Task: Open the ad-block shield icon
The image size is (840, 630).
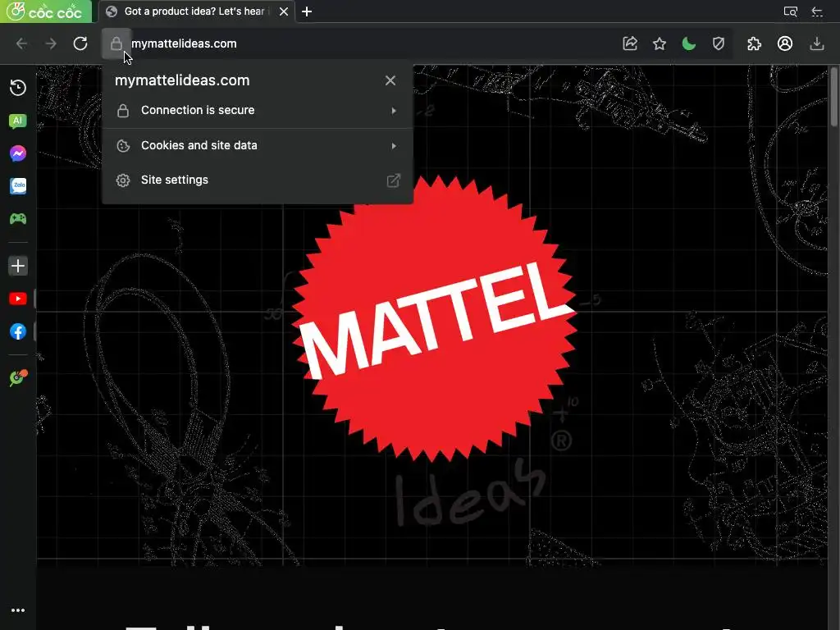Action: [719, 43]
